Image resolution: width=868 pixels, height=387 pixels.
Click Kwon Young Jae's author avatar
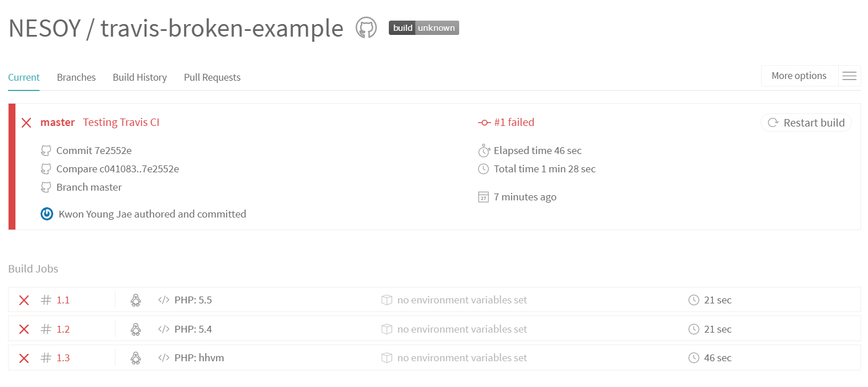47,214
